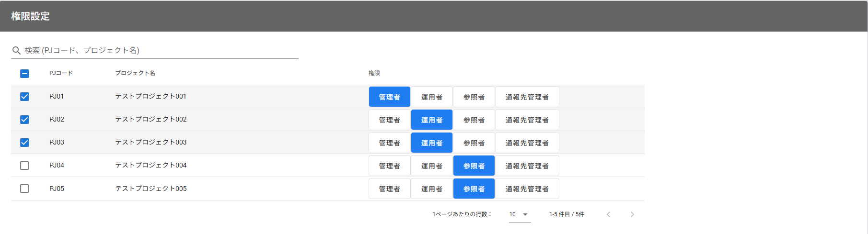Click the テストプロジェクト004 row name
Viewport: 868px width, 234px height.
pos(150,165)
